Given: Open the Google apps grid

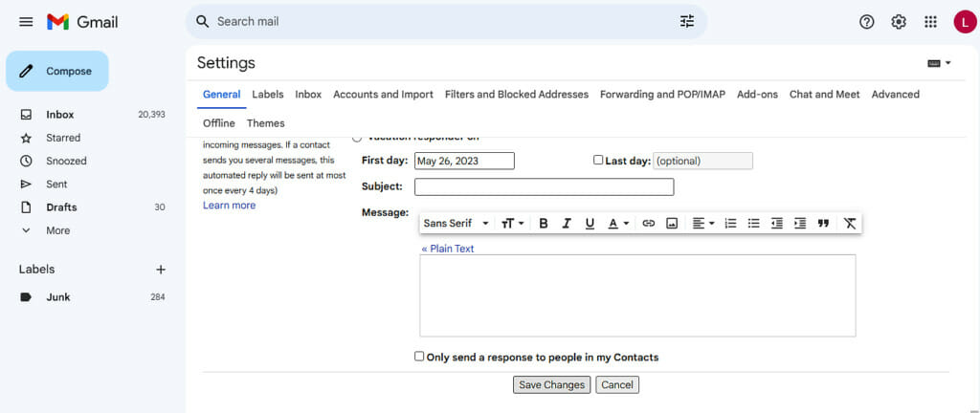Looking at the screenshot, I should (x=930, y=22).
